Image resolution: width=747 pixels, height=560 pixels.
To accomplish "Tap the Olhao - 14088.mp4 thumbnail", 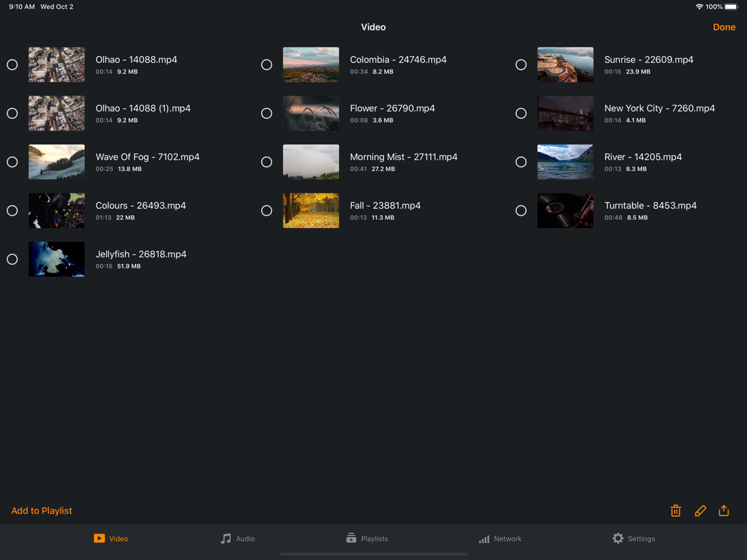I will tap(57, 65).
